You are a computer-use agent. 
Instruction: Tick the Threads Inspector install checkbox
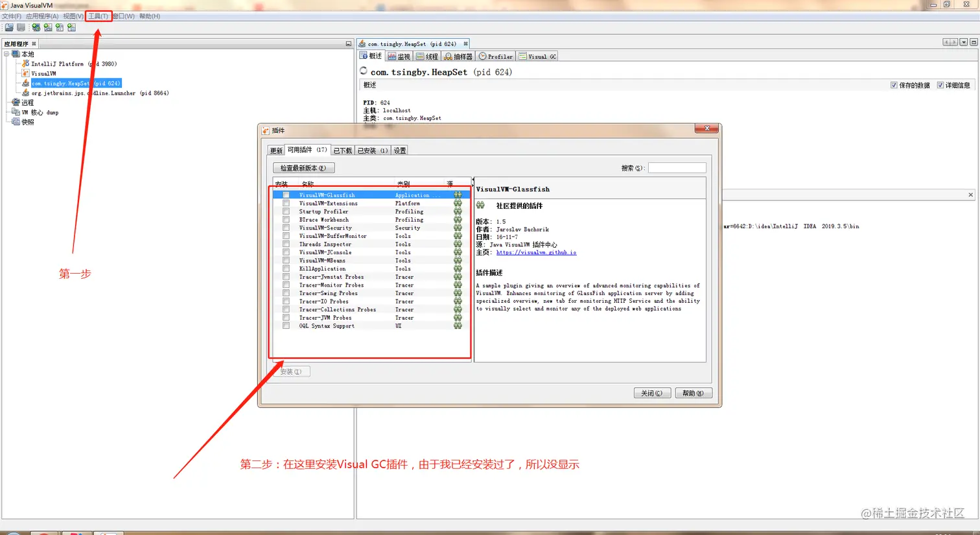pyautogui.click(x=286, y=244)
